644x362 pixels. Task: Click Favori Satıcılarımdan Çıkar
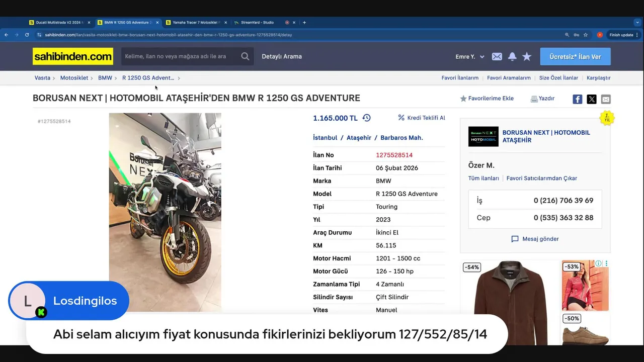[x=542, y=178]
